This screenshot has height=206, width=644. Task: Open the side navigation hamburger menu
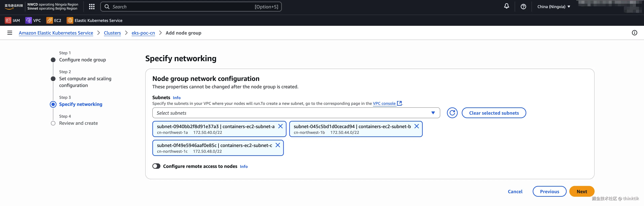pos(10,33)
